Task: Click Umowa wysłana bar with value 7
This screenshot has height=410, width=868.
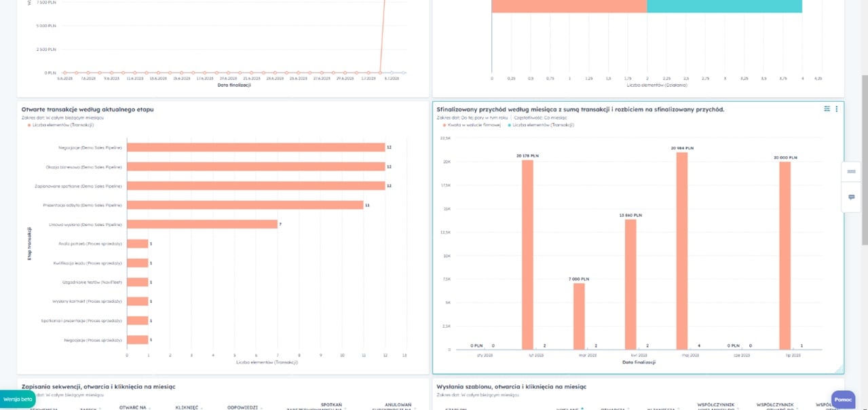Action: coord(202,224)
